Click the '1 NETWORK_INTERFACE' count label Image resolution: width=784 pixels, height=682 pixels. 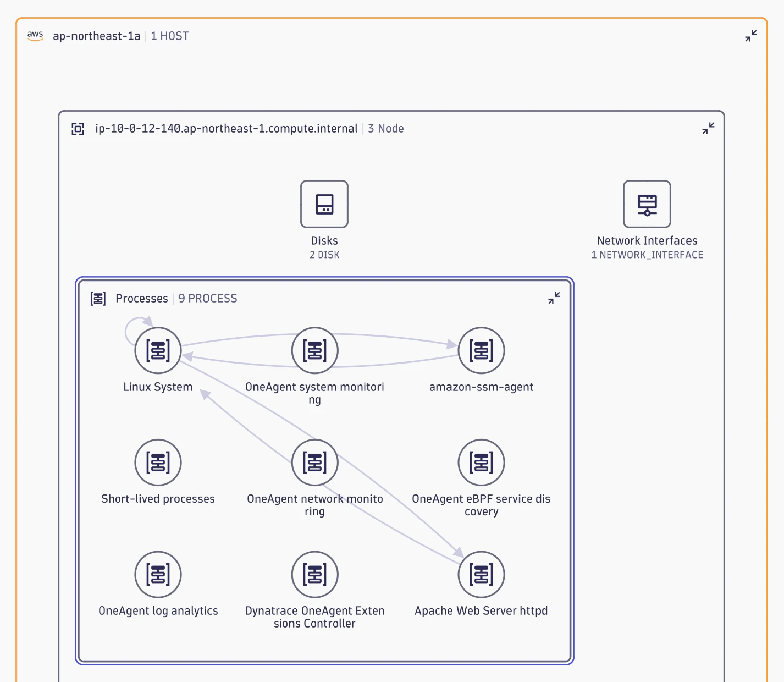pyautogui.click(x=647, y=255)
